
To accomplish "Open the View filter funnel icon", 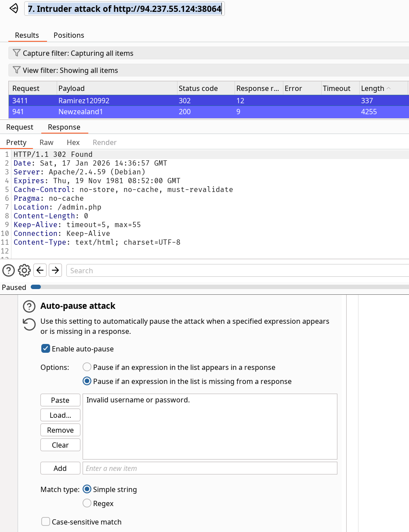I will [17, 70].
